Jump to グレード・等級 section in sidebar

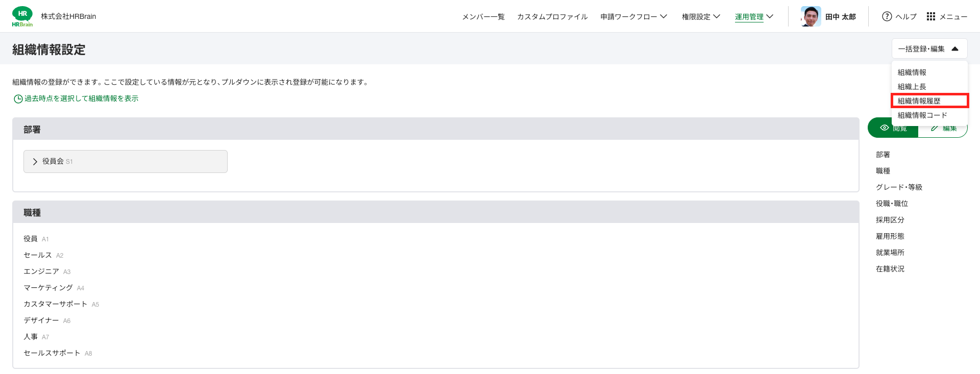coord(899,187)
